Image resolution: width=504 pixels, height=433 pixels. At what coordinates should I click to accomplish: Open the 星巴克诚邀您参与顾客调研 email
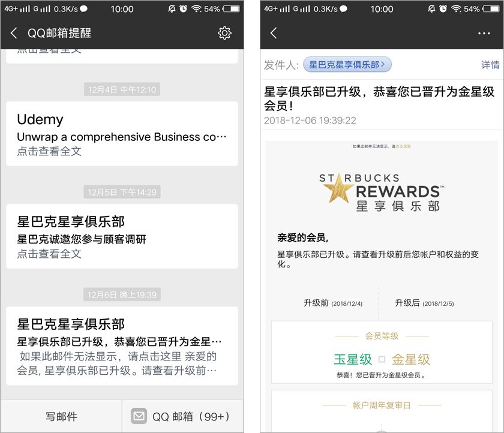(x=122, y=236)
